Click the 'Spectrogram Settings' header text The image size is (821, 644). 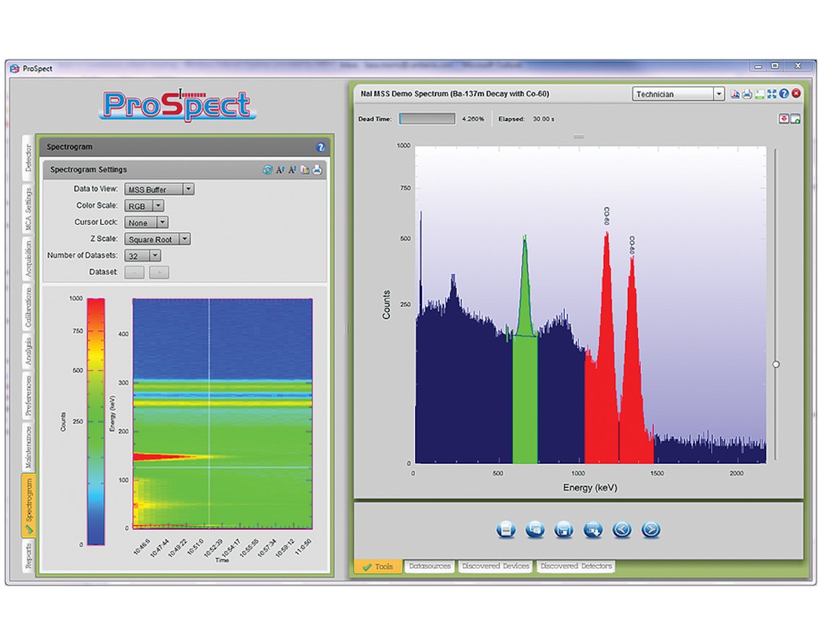89,170
